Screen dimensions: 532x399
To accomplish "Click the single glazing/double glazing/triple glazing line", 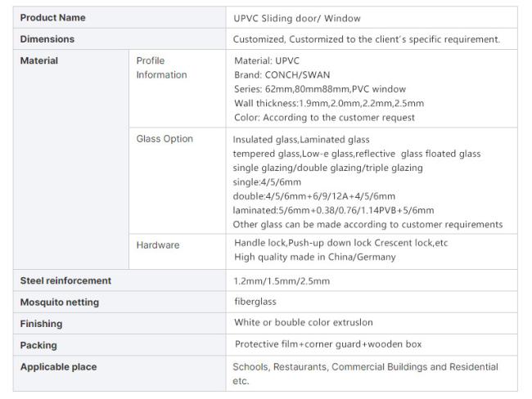I will [327, 168].
